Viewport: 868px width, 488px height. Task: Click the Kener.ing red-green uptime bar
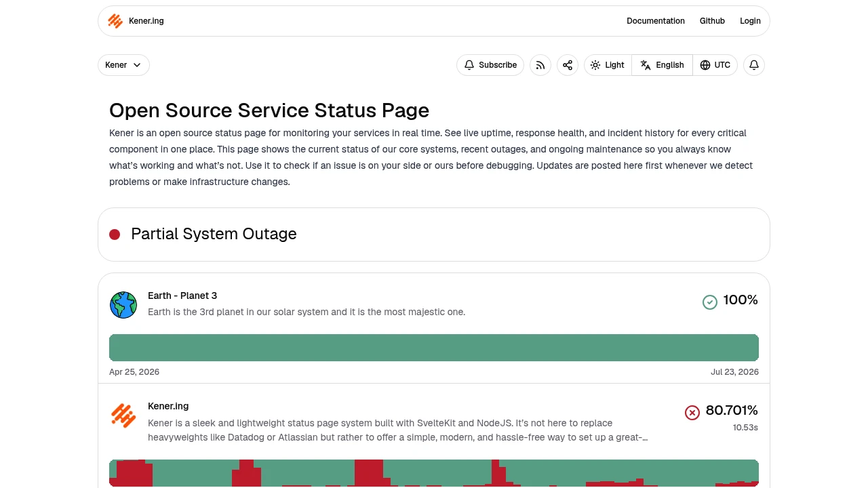point(434,473)
